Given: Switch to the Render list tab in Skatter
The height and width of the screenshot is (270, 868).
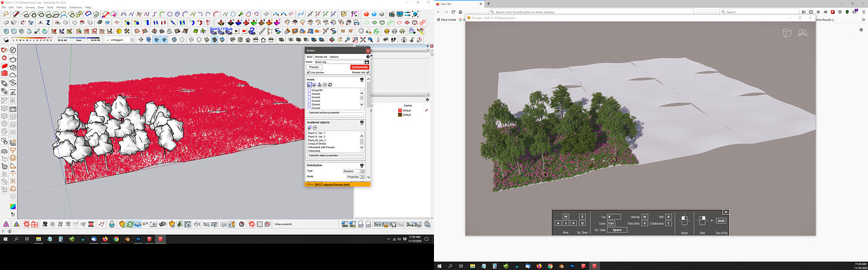Looking at the screenshot, I should (321, 57).
